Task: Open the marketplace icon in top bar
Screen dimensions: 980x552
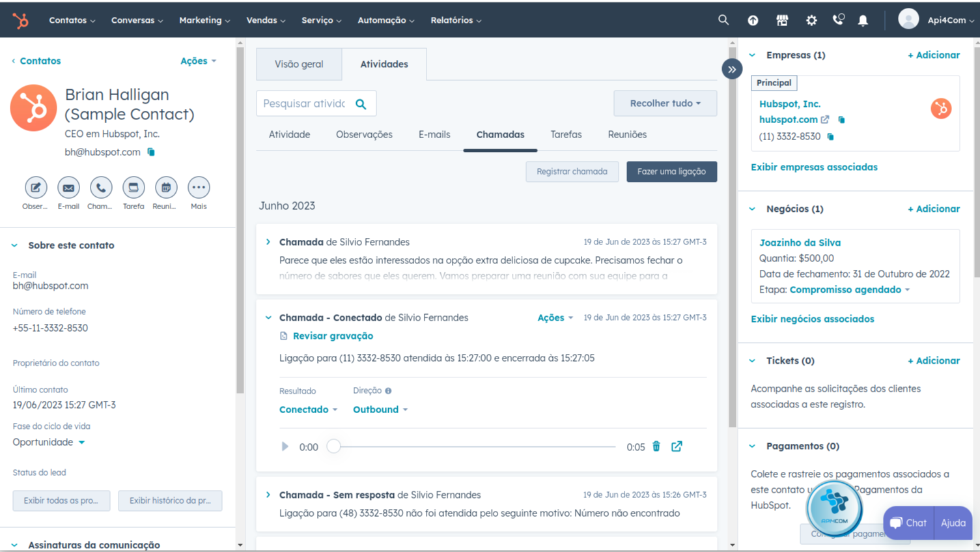Action: coord(782,20)
